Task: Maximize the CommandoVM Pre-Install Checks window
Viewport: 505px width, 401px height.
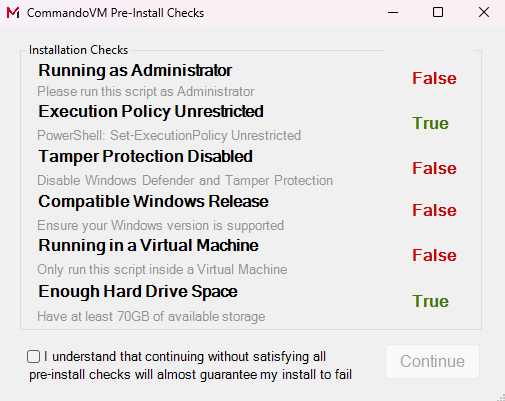Action: (438, 12)
